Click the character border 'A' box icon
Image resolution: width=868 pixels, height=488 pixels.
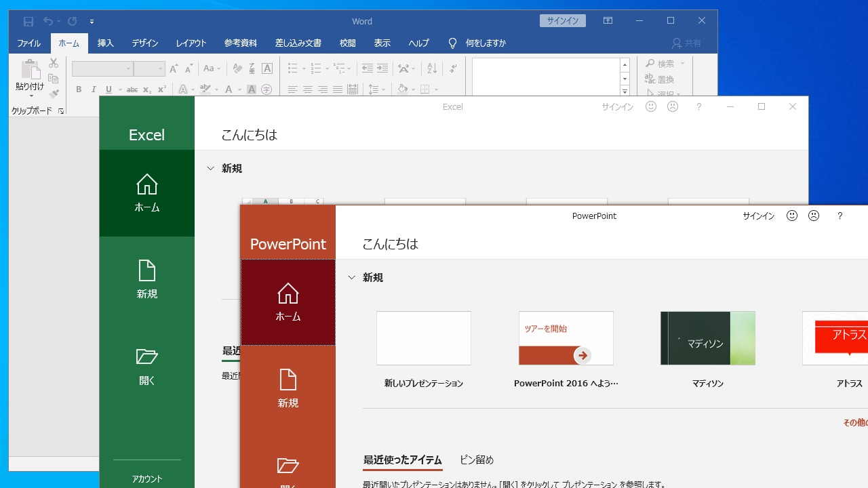click(x=267, y=68)
